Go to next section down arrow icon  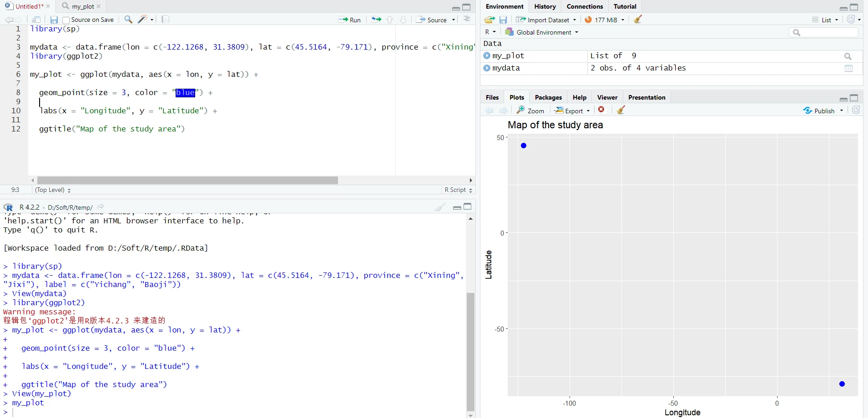(403, 20)
